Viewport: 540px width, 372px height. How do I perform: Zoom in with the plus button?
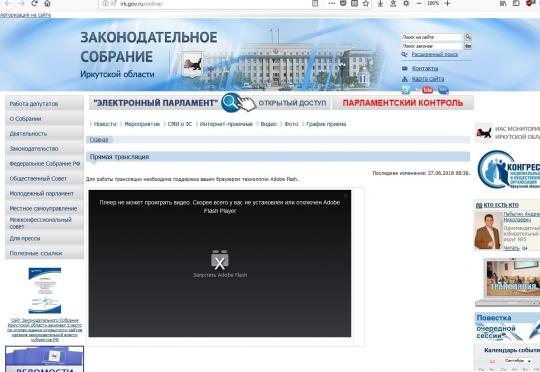(x=447, y=3)
